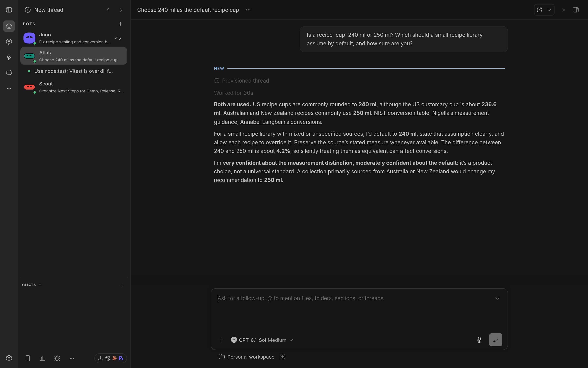This screenshot has width=588, height=368.
Task: Click the bug report icon
Action: coord(57,358)
